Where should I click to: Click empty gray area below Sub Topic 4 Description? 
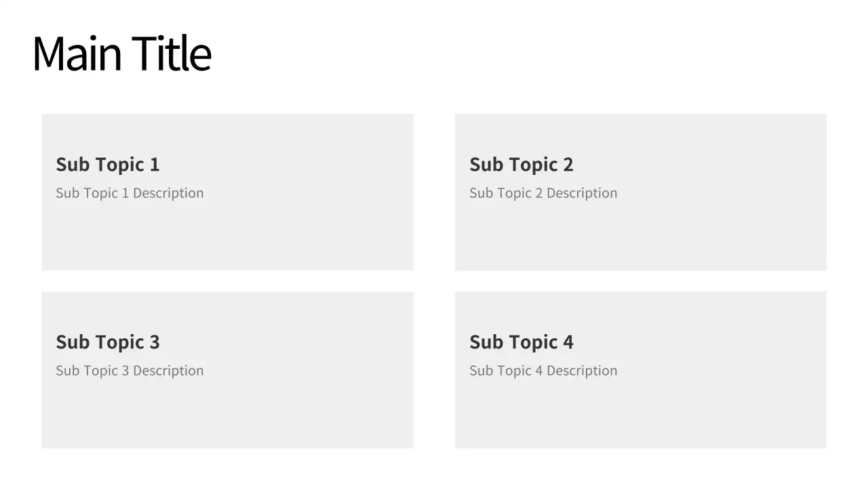pyautogui.click(x=640, y=415)
